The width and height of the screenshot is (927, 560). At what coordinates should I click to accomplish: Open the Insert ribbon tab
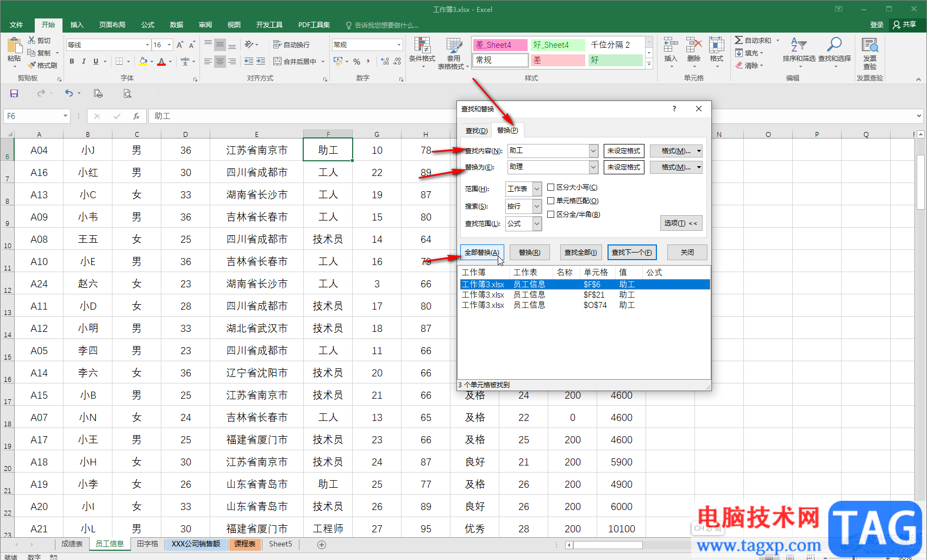point(77,24)
